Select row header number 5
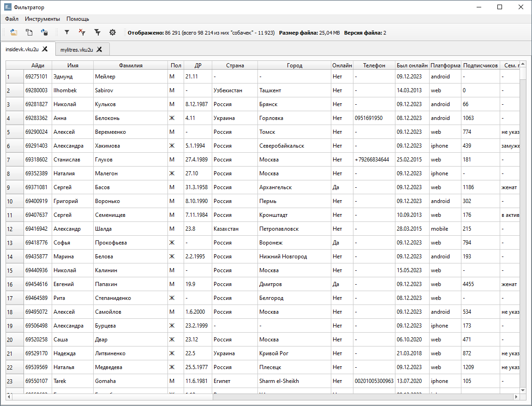Screen dimensions: 532x406 [x=15, y=132]
